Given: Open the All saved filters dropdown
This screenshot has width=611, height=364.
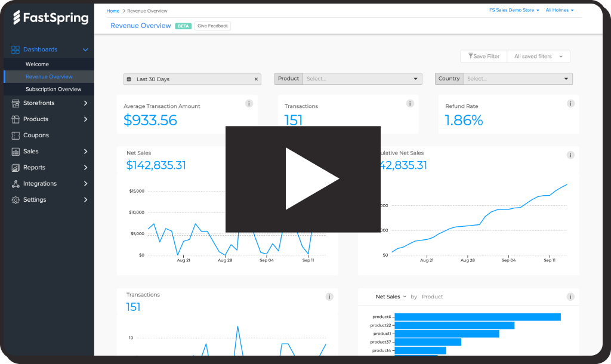Looking at the screenshot, I should [x=538, y=56].
